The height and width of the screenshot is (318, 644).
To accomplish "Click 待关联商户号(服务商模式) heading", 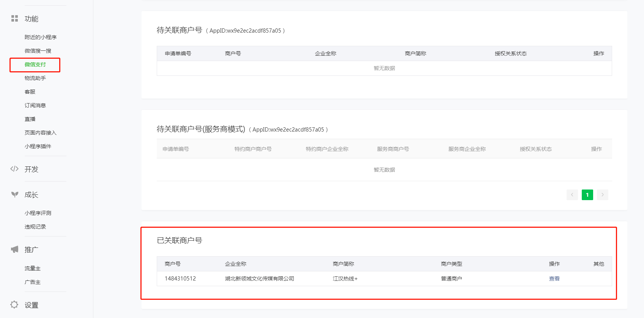I will 201,129.
